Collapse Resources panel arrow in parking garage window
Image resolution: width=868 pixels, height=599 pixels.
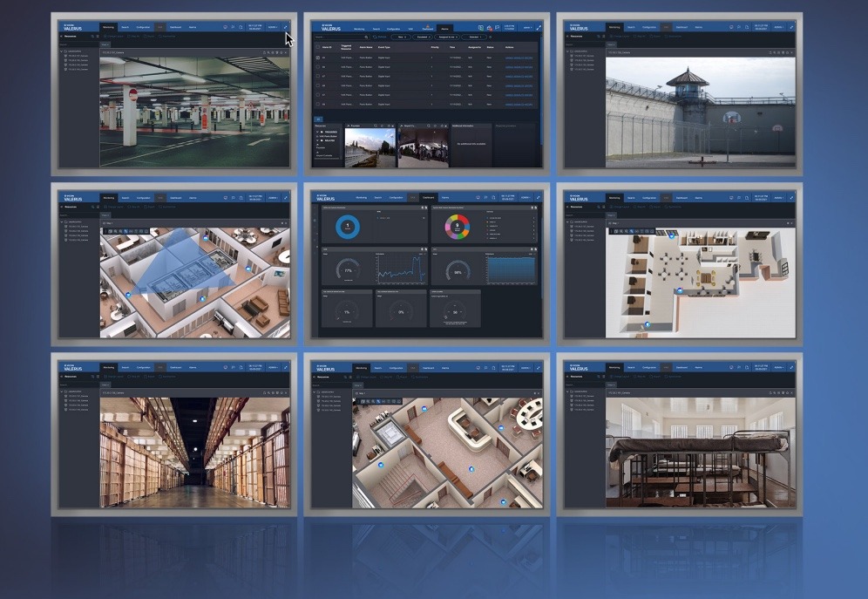coord(61,37)
